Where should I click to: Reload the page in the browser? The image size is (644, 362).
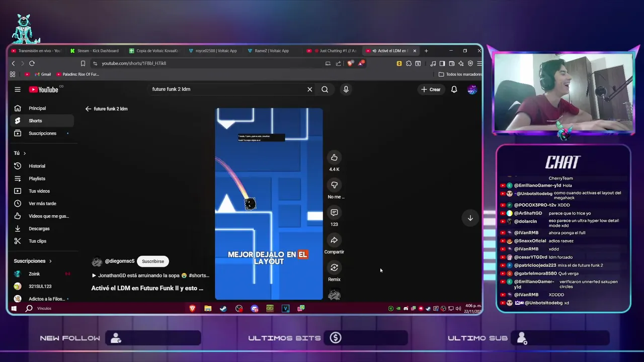coord(32,63)
